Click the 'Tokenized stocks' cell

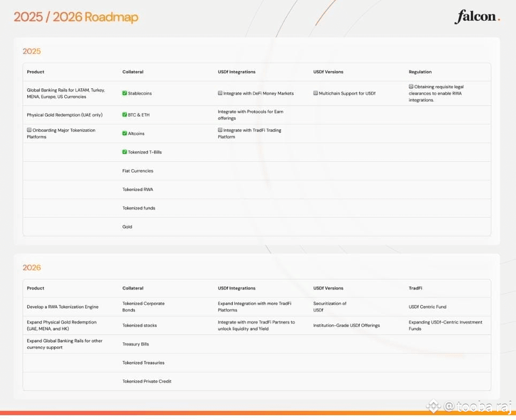tap(140, 325)
